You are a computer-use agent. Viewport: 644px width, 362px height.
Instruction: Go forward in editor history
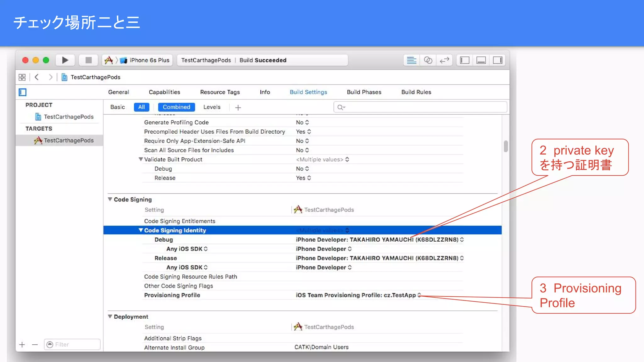pos(50,77)
